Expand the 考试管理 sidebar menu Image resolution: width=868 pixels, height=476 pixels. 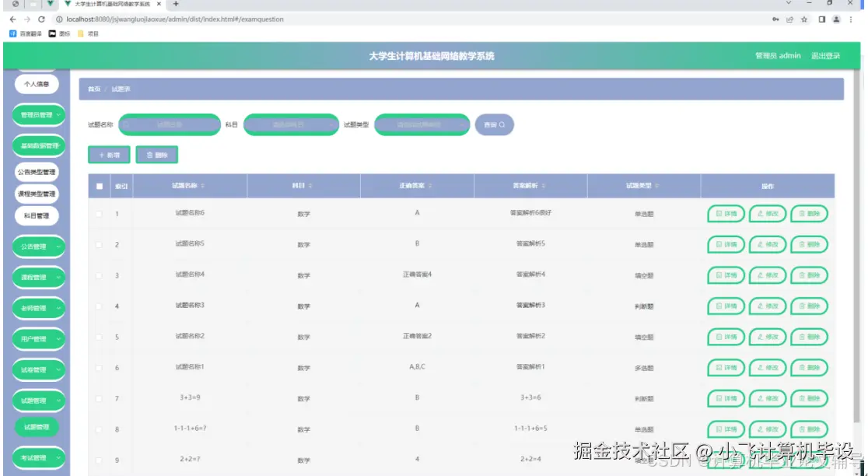tap(37, 457)
